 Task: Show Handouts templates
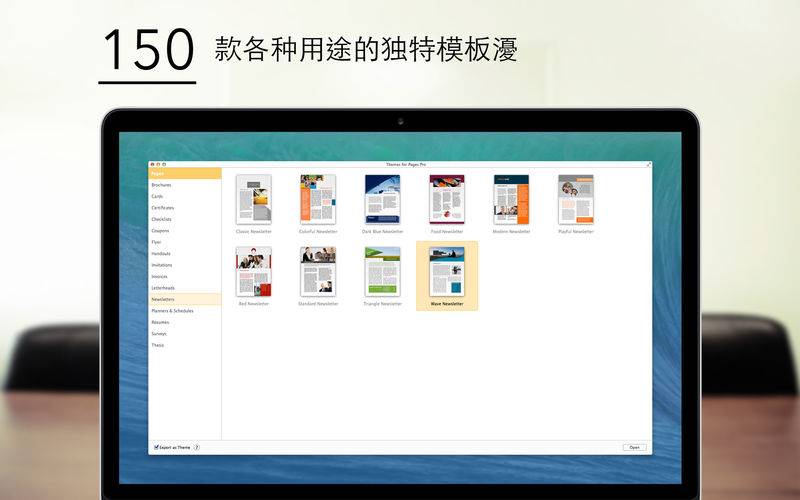pyautogui.click(x=185, y=254)
